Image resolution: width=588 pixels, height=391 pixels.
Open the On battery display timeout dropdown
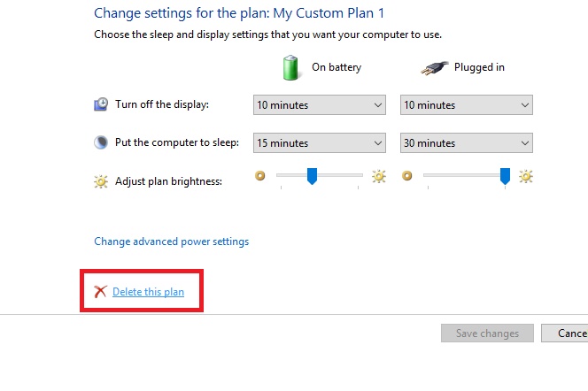pyautogui.click(x=320, y=105)
